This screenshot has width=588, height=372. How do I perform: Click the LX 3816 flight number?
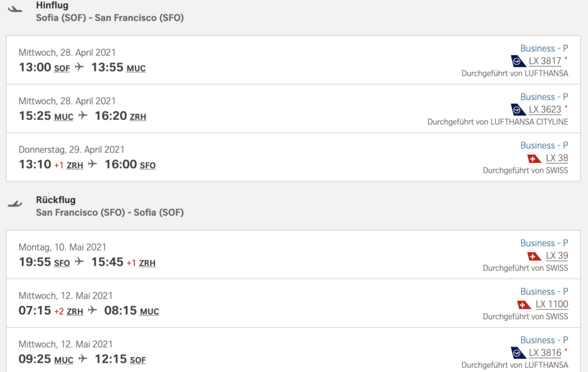(x=545, y=353)
